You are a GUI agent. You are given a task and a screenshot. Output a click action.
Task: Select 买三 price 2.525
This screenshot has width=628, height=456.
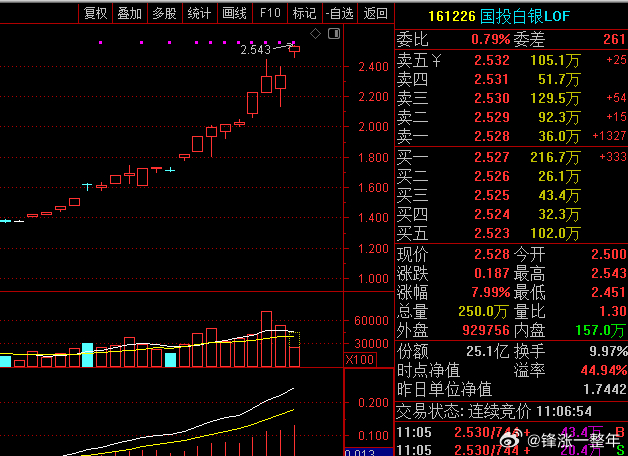tap(492, 195)
